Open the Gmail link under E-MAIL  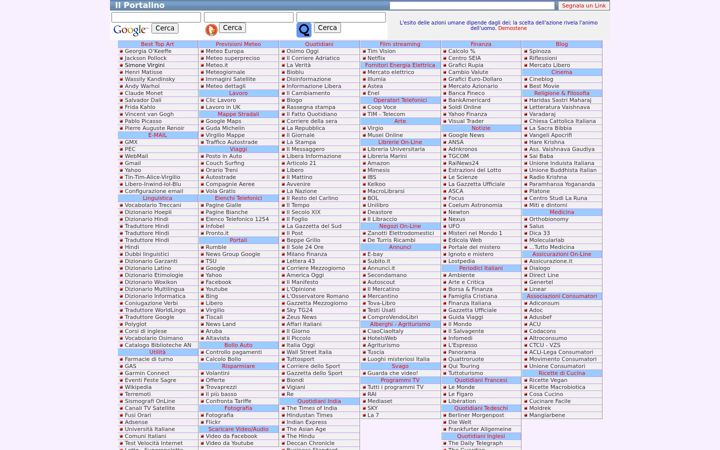pos(133,163)
